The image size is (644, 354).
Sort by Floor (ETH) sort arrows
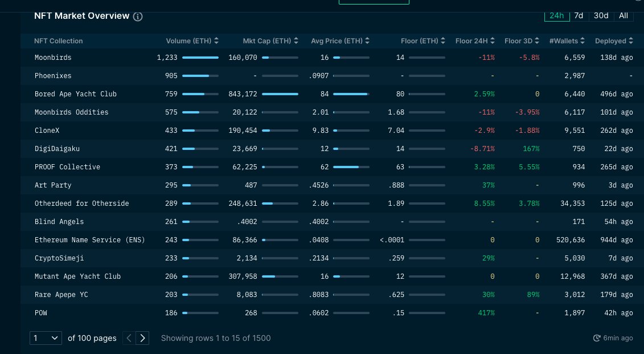(443, 40)
